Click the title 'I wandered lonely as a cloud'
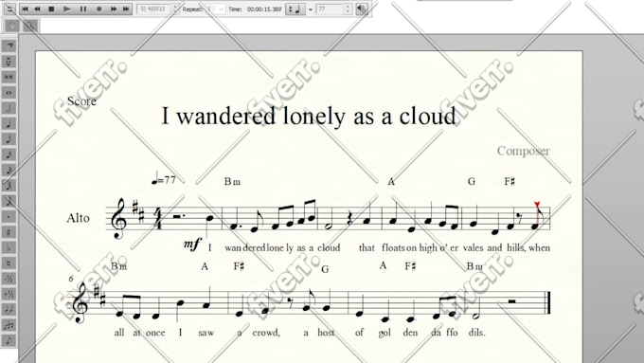Image resolution: width=644 pixels, height=363 pixels. 309,116
